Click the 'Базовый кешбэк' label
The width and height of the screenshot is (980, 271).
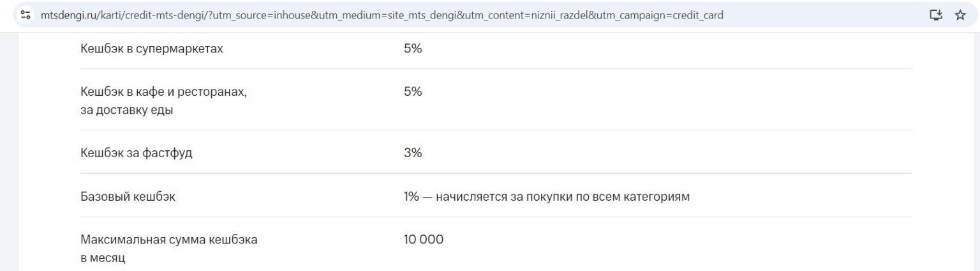[x=128, y=197]
